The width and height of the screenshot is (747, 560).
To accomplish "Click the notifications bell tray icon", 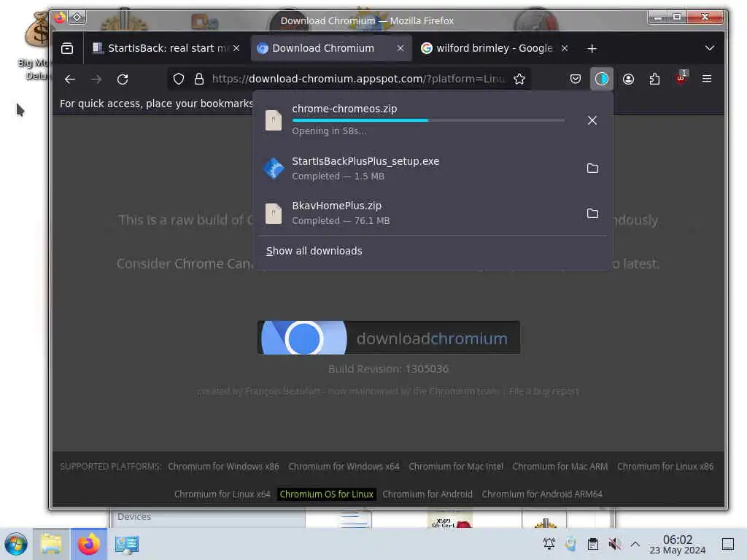I will (x=549, y=544).
